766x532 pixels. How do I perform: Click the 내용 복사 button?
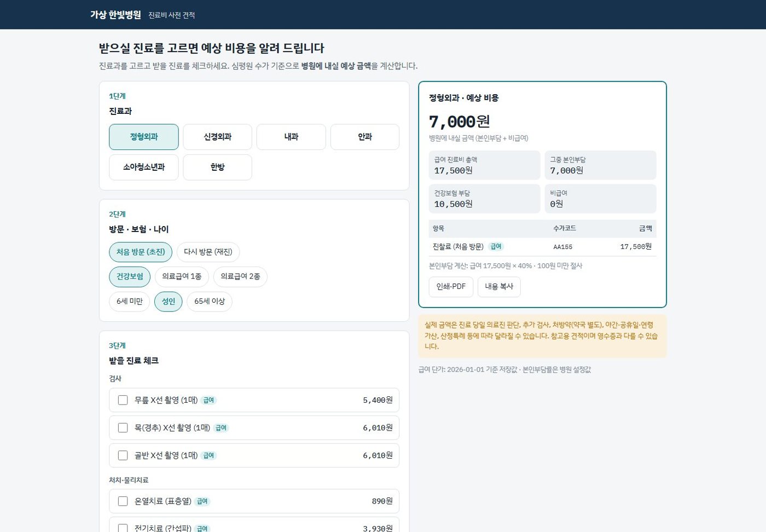tap(499, 287)
